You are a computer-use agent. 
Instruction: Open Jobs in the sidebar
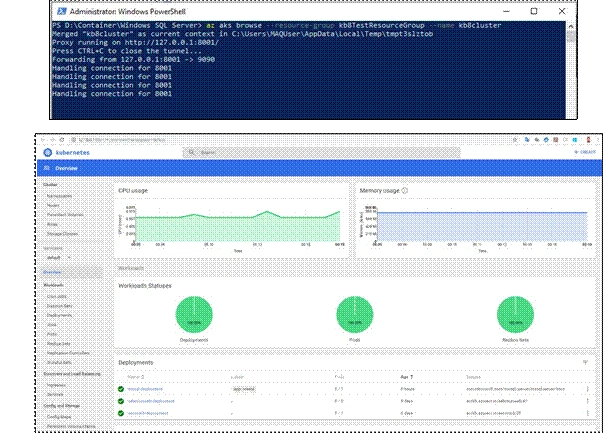click(51, 325)
